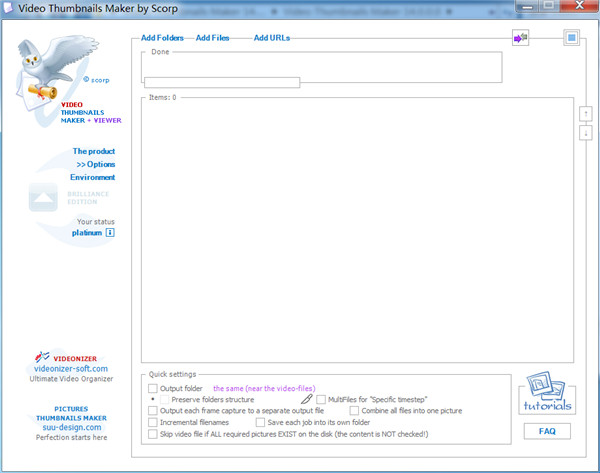Image resolution: width=600 pixels, height=473 pixels.
Task: Toggle Incremental filenames checkbox
Action: (153, 423)
